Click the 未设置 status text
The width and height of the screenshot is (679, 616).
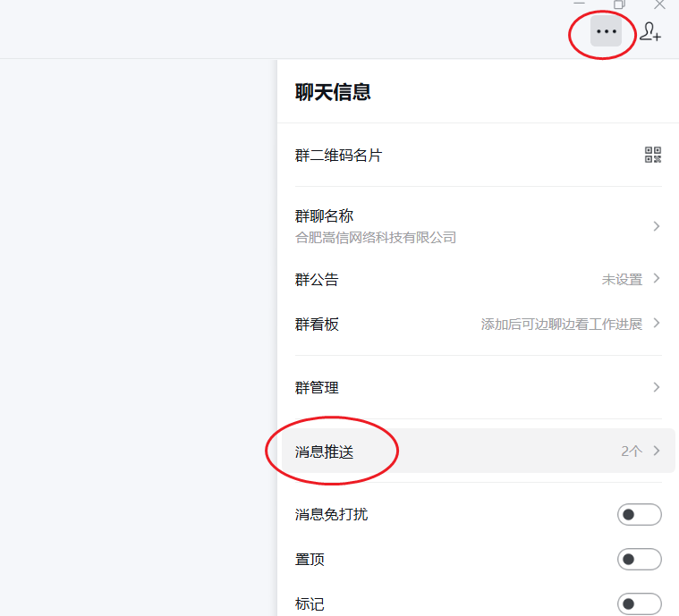click(x=622, y=280)
